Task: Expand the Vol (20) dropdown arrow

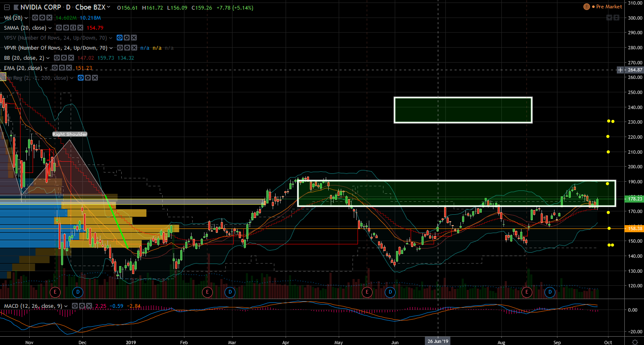Action: tap(26, 18)
